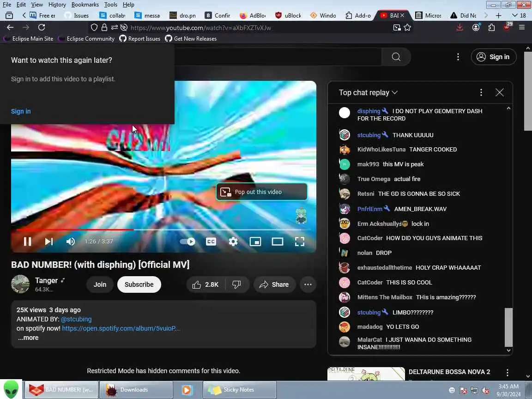Mute the video volume speaker icon

pyautogui.click(x=71, y=241)
